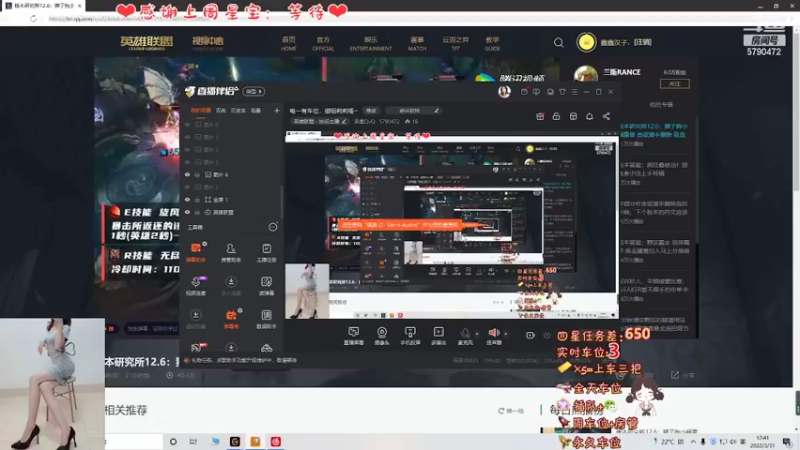Screen dimensions: 800x450
Task: Click the browser refresh button
Action: tap(33, 19)
